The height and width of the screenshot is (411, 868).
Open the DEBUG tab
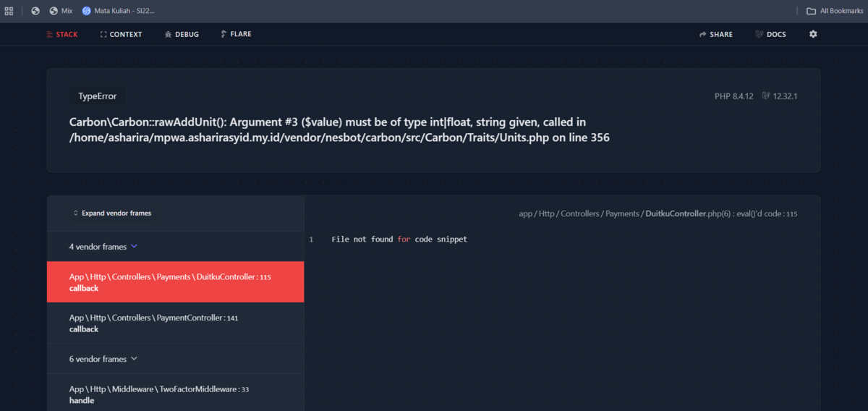(x=182, y=34)
